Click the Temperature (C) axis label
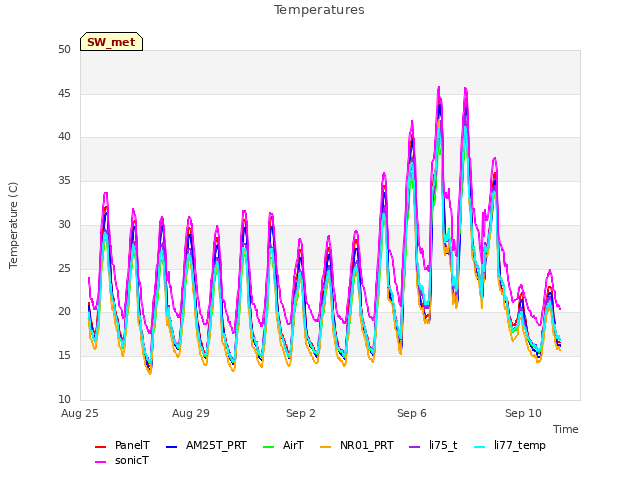 click(13, 225)
